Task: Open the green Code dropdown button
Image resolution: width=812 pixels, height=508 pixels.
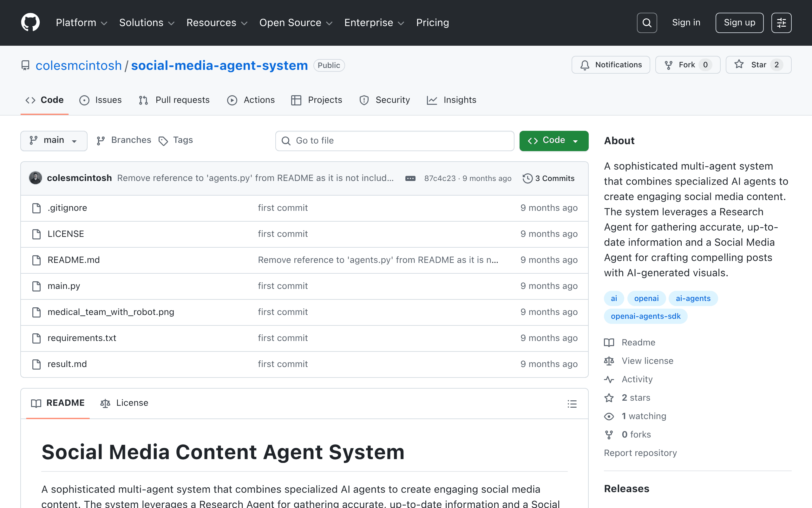Action: (553, 140)
